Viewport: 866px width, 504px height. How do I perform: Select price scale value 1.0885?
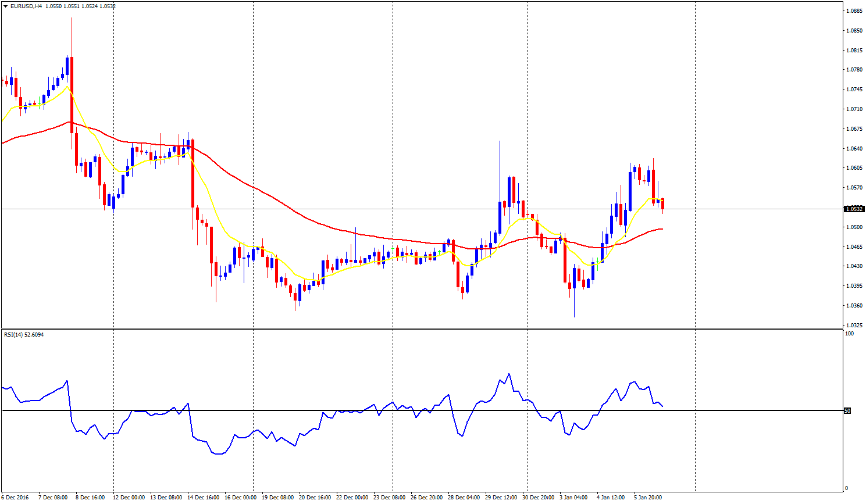(854, 11)
